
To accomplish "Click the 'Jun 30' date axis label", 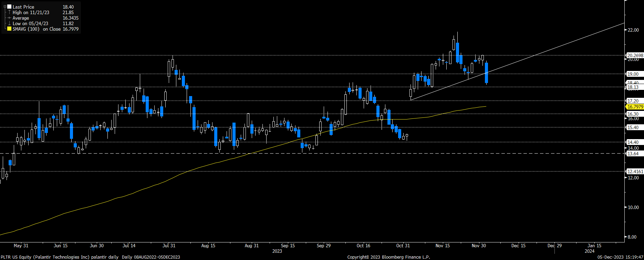I will coord(97,246).
